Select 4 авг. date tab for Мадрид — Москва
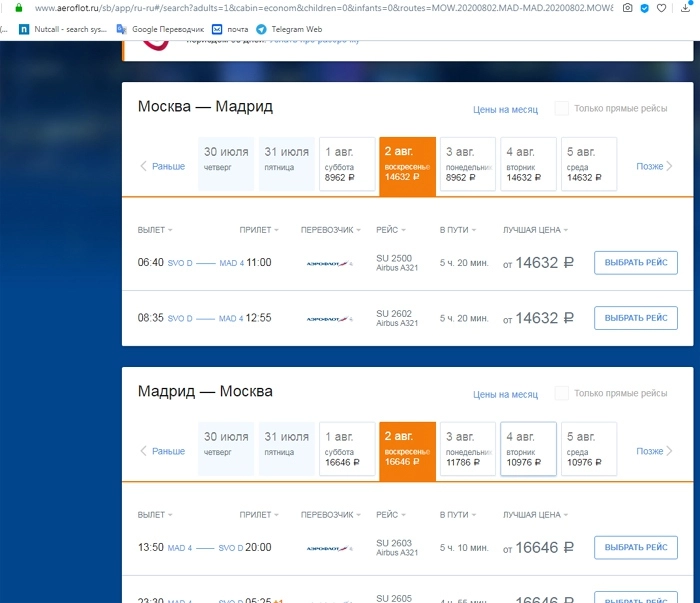Viewport: 700px width, 603px height. pos(528,449)
